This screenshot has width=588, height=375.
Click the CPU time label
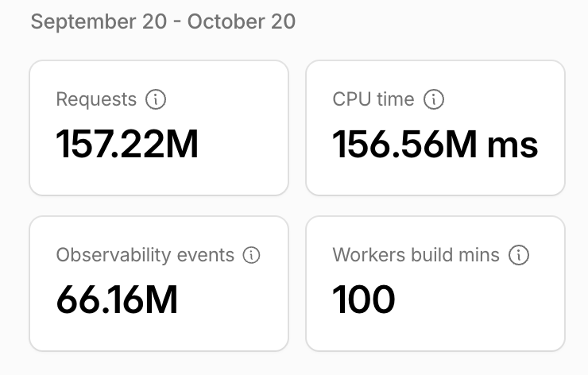tap(373, 99)
